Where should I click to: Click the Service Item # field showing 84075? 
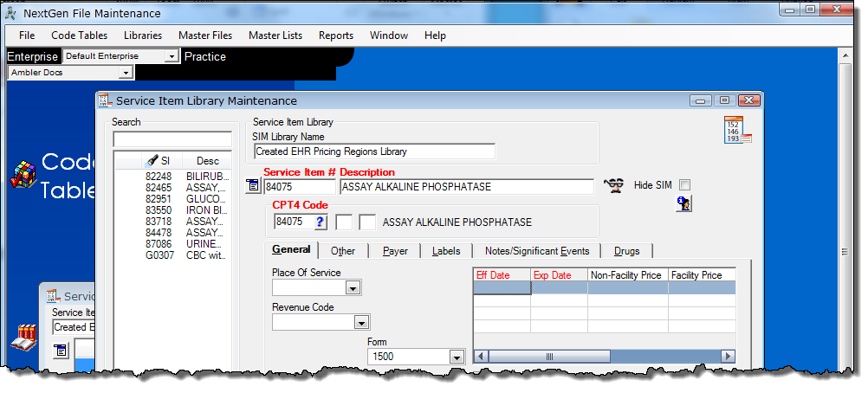coord(299,186)
